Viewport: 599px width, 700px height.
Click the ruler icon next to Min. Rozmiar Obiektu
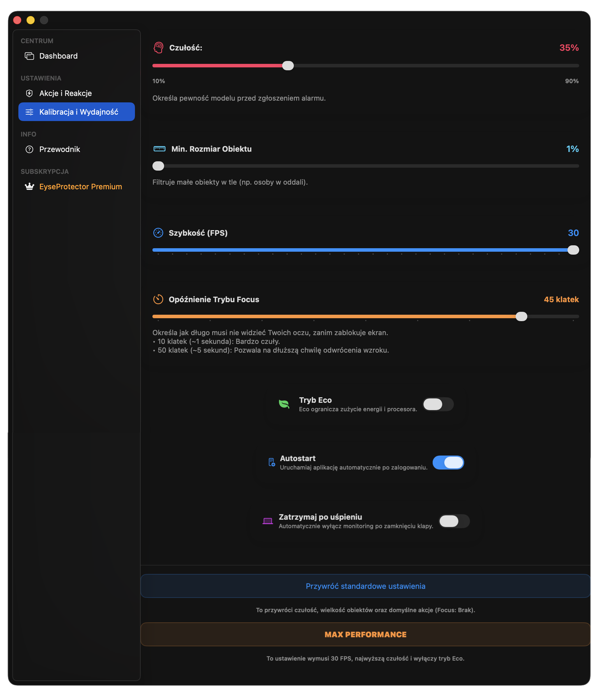coord(159,149)
